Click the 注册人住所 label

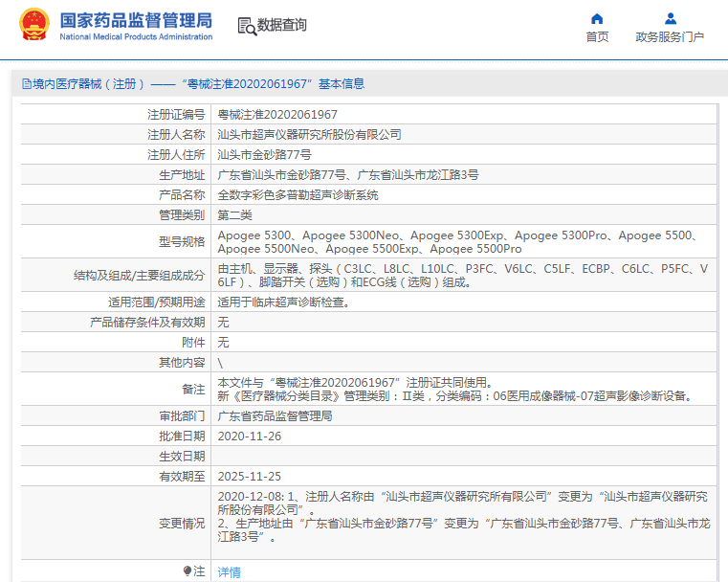coord(176,155)
